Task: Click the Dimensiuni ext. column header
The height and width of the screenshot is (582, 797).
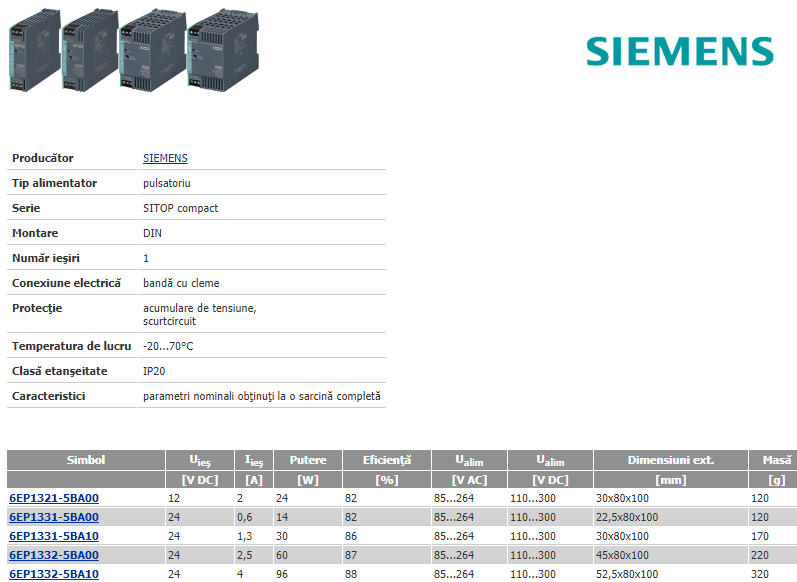Action: pos(670,460)
